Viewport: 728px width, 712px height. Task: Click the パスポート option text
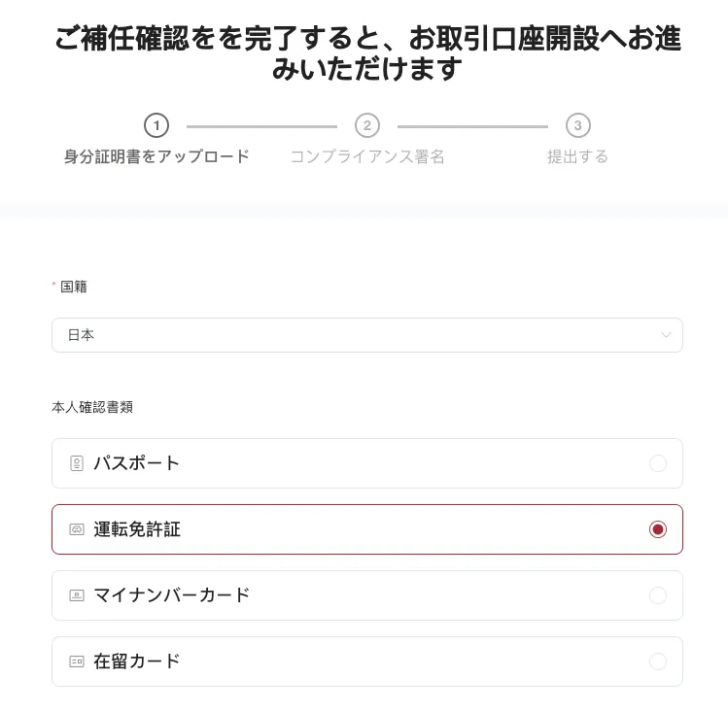click(137, 463)
